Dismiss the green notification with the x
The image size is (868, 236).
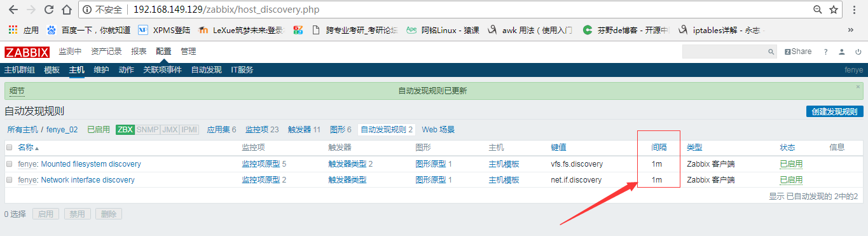pos(858,87)
